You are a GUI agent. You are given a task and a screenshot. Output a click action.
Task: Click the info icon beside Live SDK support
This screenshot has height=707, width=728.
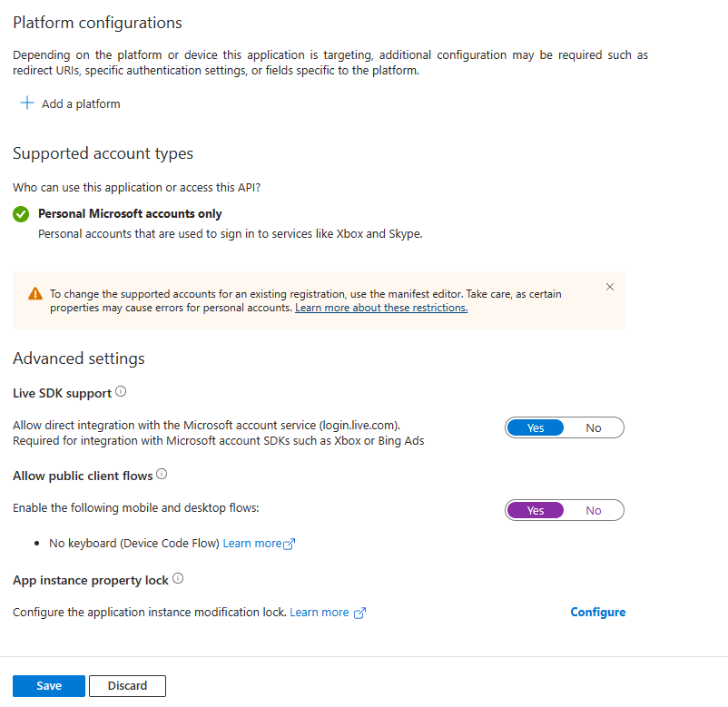click(x=121, y=393)
